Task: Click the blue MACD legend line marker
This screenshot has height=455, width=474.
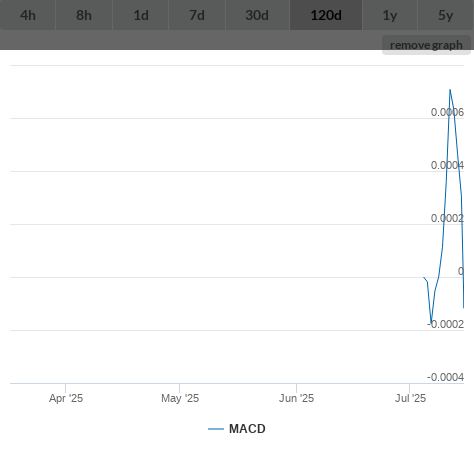Action: pos(216,429)
